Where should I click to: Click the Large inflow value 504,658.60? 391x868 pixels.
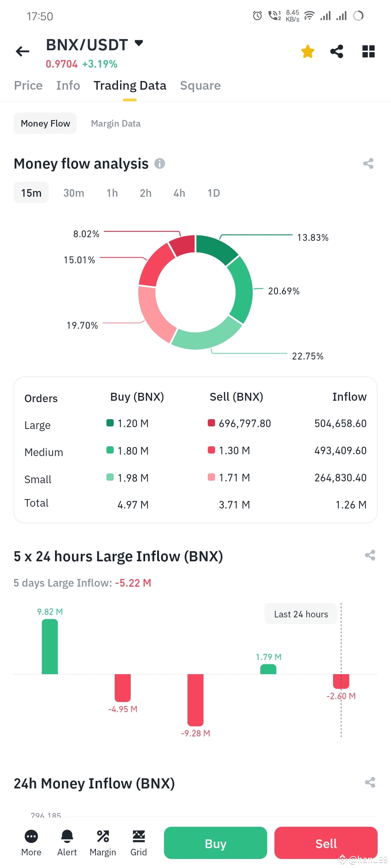pyautogui.click(x=340, y=423)
